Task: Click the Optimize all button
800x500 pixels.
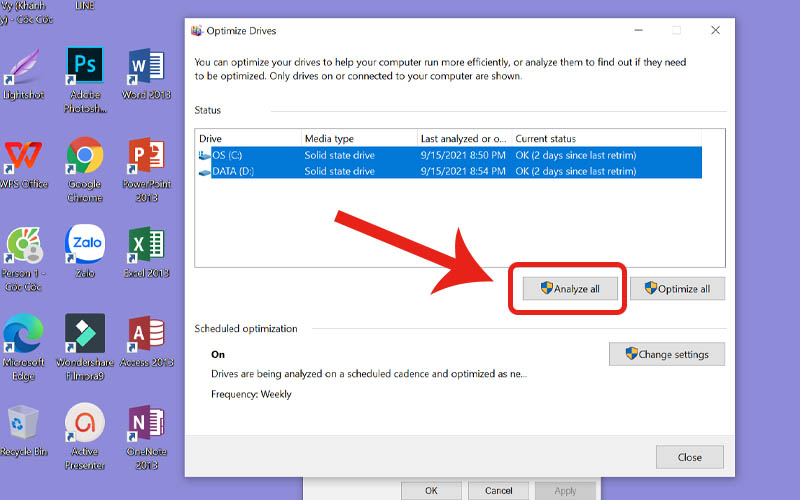Action: [677, 289]
